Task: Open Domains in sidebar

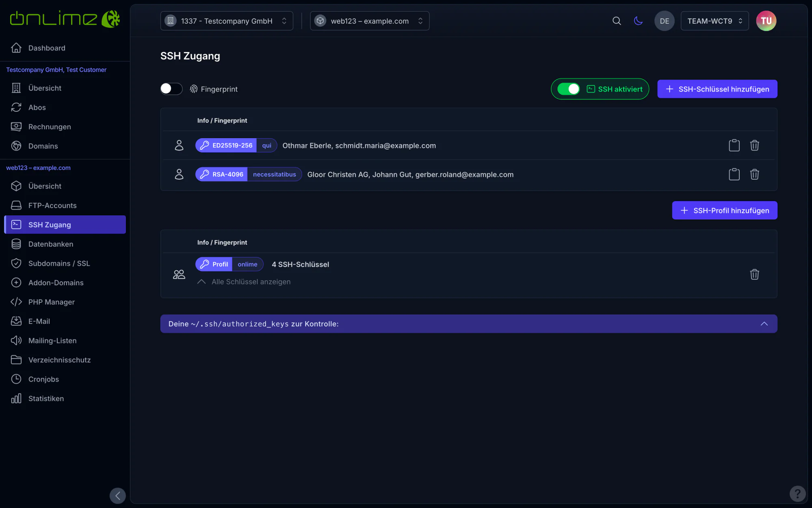Action: click(x=65, y=146)
